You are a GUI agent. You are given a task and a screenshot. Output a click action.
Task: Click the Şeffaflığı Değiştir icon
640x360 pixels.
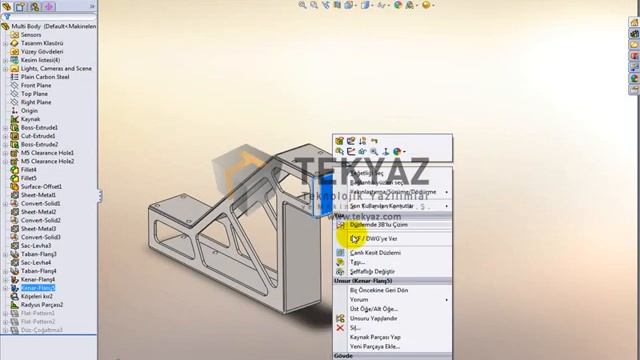340,271
